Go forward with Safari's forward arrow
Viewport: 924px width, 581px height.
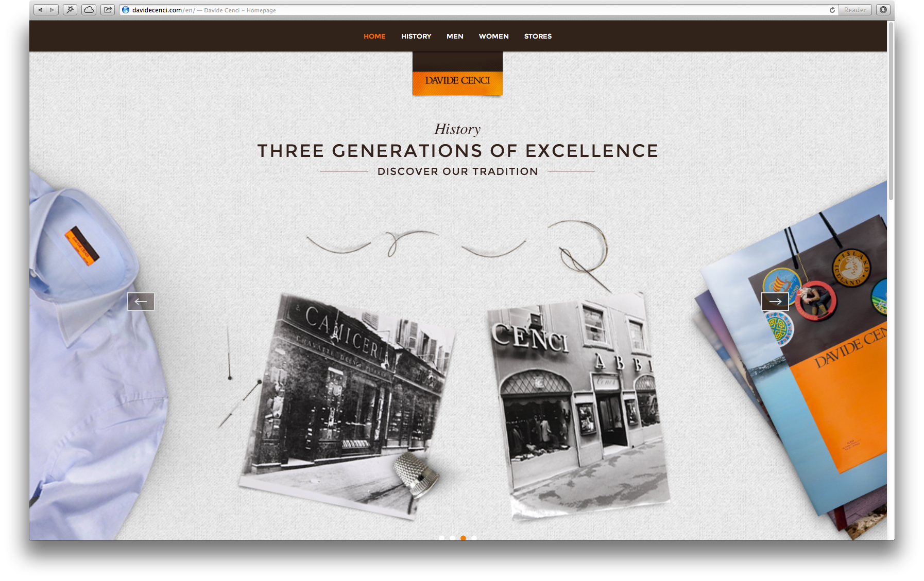point(52,10)
